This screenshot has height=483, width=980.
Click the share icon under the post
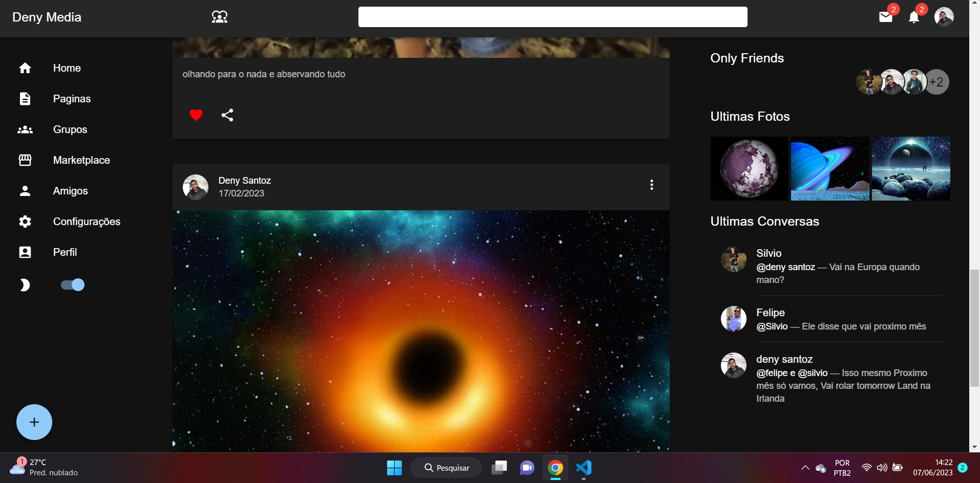(x=227, y=115)
